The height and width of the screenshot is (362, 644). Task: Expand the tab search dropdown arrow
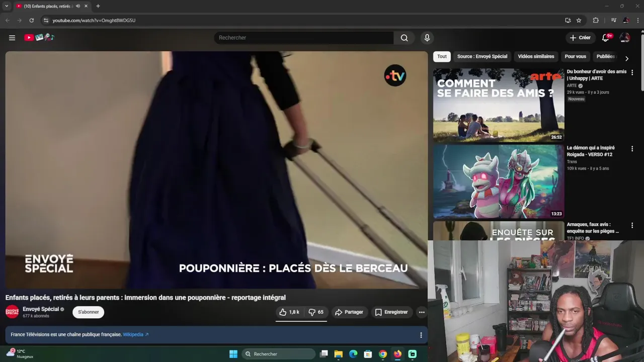pos(7,6)
